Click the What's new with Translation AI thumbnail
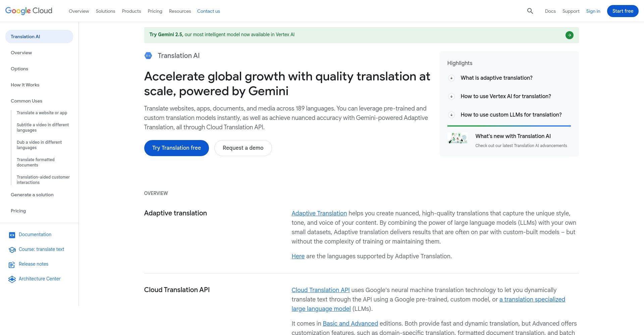This screenshot has width=644, height=335. pyautogui.click(x=458, y=138)
